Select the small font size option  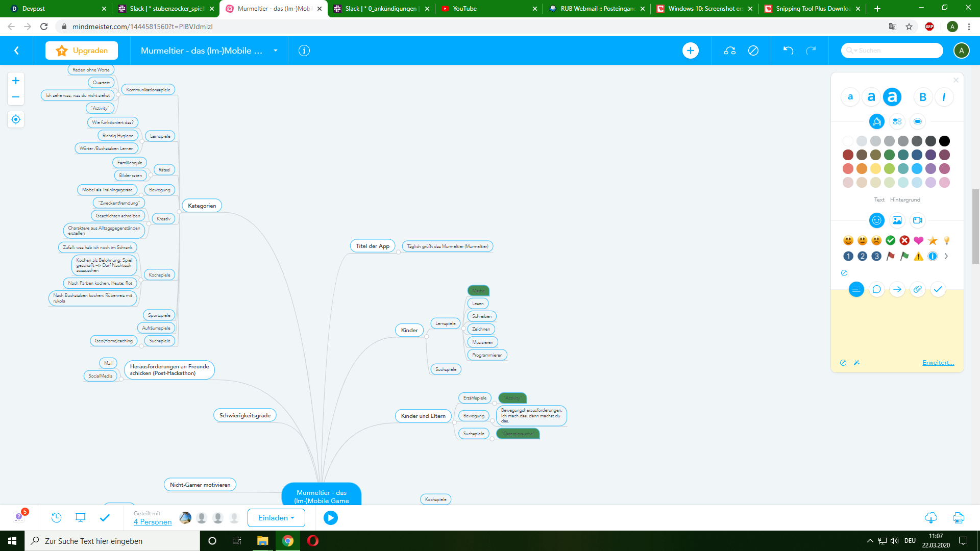[x=850, y=97]
